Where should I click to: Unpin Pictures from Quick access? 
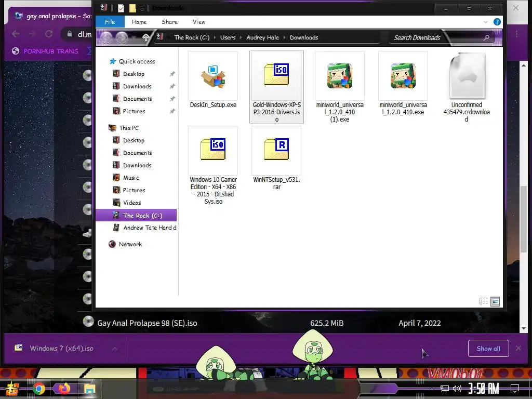pyautogui.click(x=172, y=111)
